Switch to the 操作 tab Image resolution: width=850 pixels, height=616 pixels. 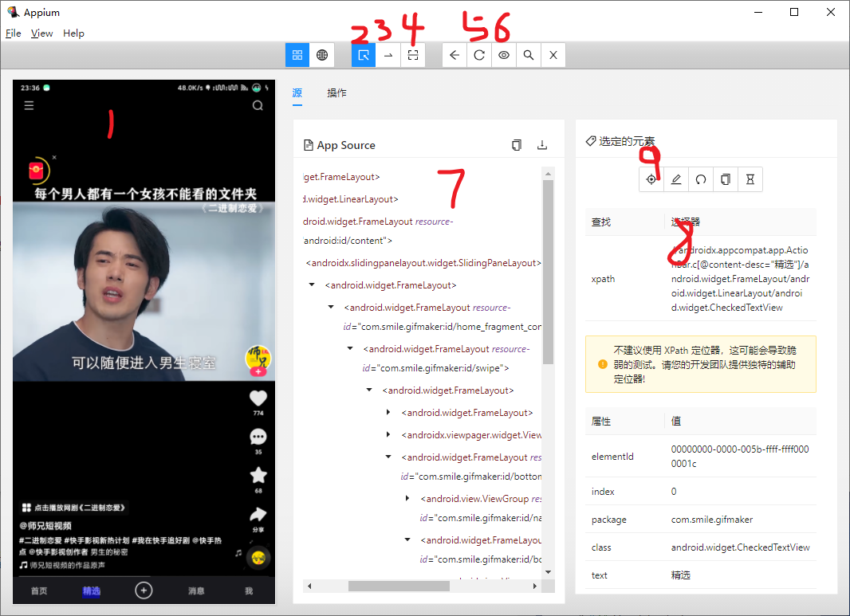336,93
